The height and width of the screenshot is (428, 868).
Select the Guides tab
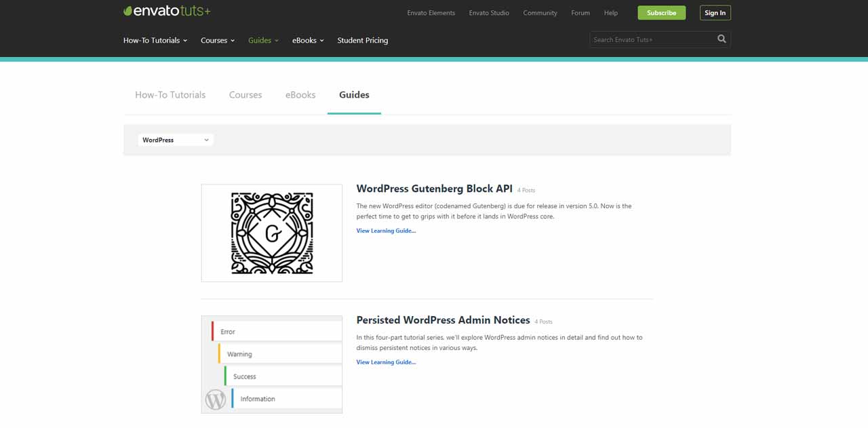354,95
